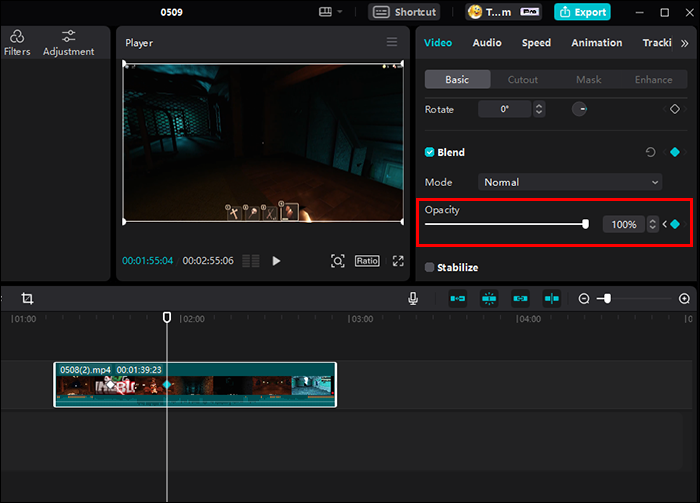Image resolution: width=700 pixels, height=503 pixels.
Task: Click the Export button
Action: click(x=582, y=12)
